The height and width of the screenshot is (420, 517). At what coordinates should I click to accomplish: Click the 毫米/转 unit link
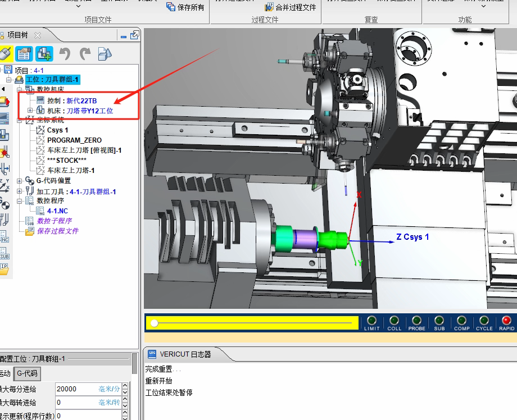[x=109, y=403]
